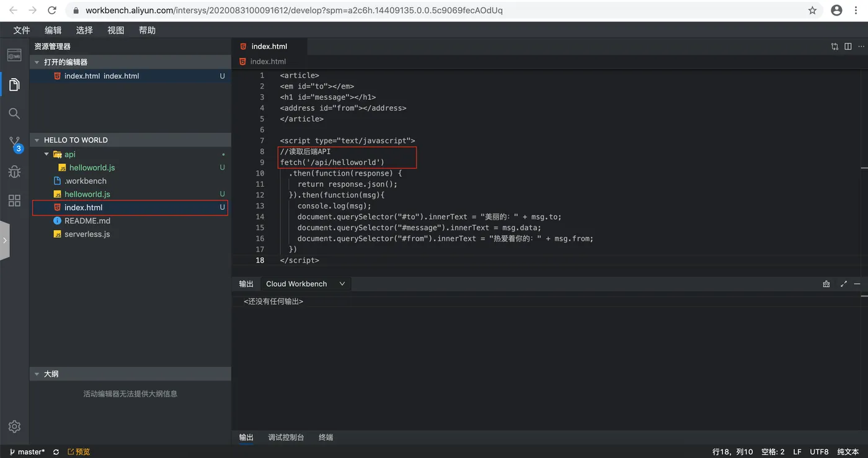Click 行18, 列10 cursor position
The height and width of the screenshot is (458, 868).
coord(733,452)
